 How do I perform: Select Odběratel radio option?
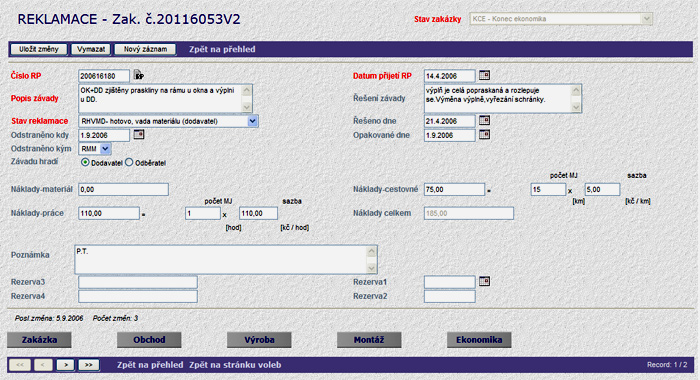tap(129, 163)
